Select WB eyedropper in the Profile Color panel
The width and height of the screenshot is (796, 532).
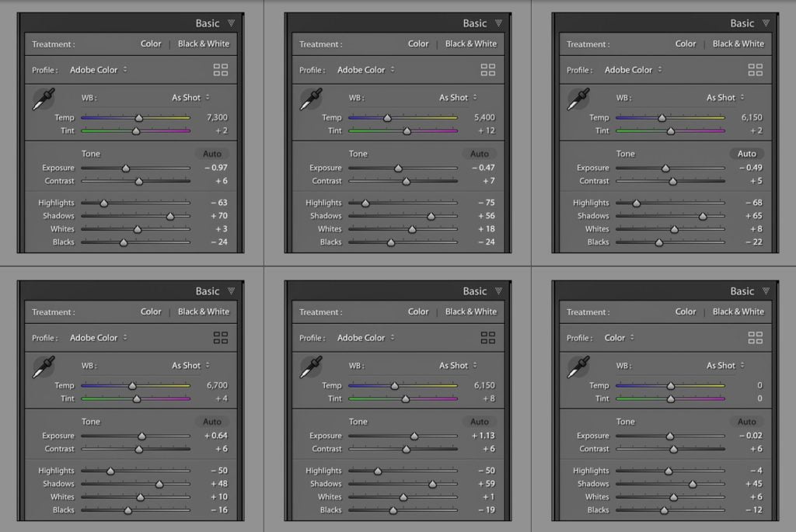pos(578,367)
